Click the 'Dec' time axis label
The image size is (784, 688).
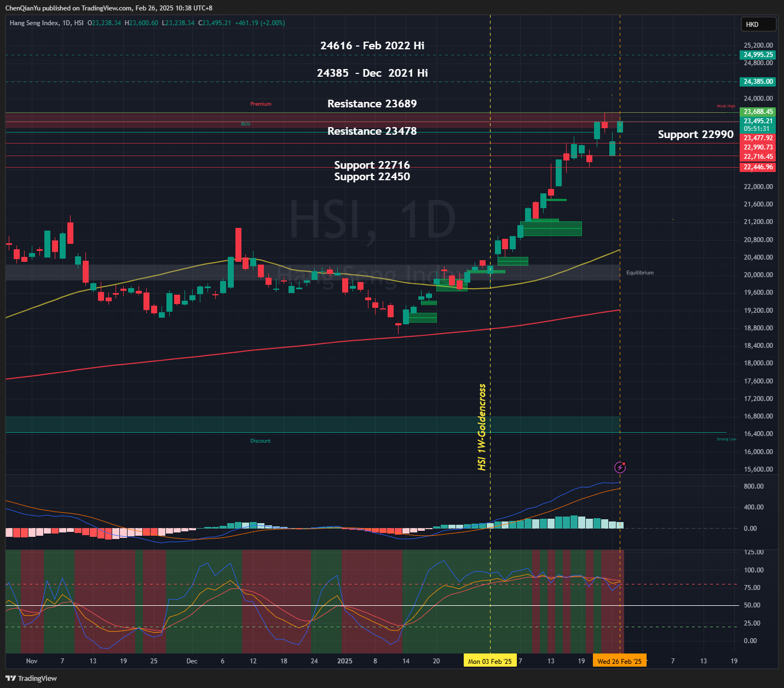(192, 661)
